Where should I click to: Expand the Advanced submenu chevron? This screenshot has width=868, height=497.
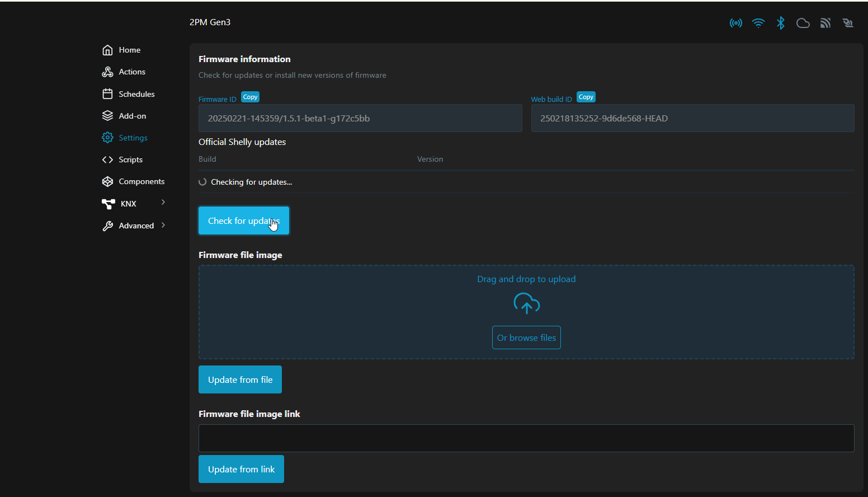click(x=163, y=225)
